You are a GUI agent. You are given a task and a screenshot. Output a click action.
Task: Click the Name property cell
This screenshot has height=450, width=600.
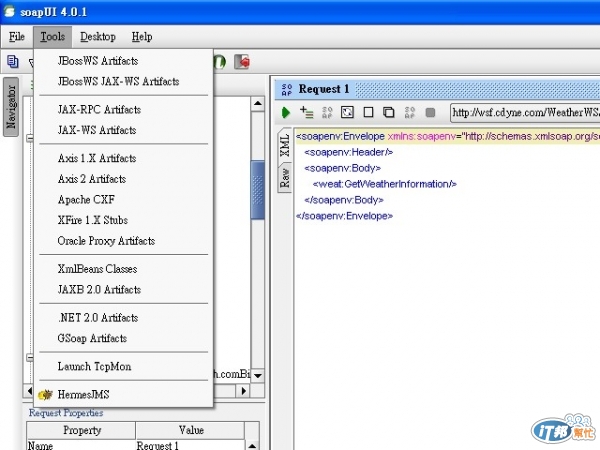tap(81, 445)
